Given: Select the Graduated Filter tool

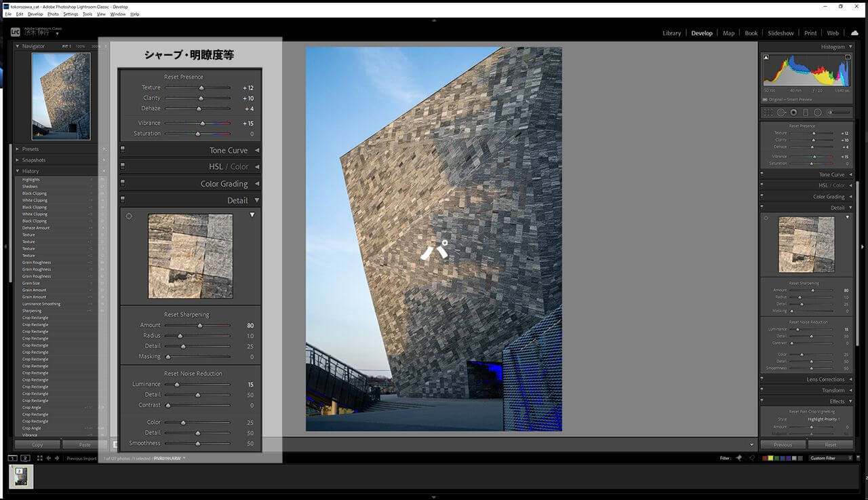Looking at the screenshot, I should (806, 113).
